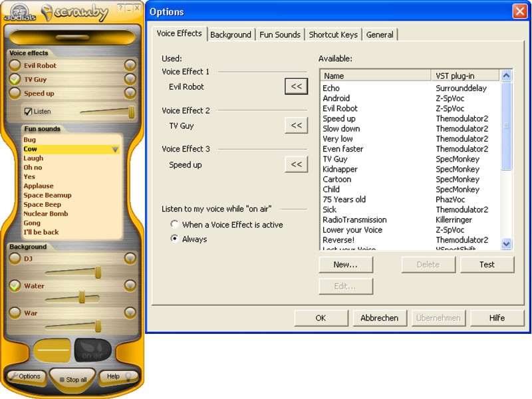Click the Stop all button
This screenshot has width=532, height=399.
[x=72, y=380]
